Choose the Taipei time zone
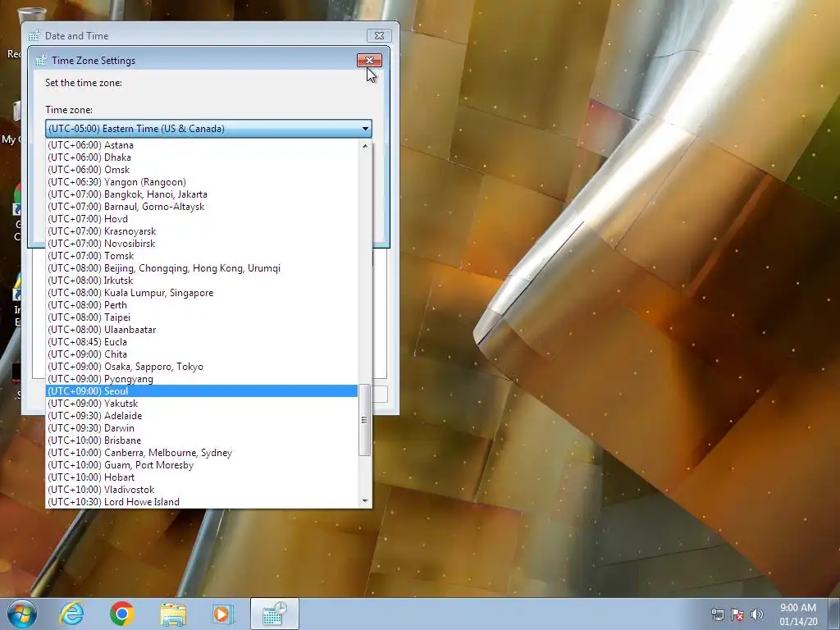The width and height of the screenshot is (840, 630). pyautogui.click(x=202, y=317)
